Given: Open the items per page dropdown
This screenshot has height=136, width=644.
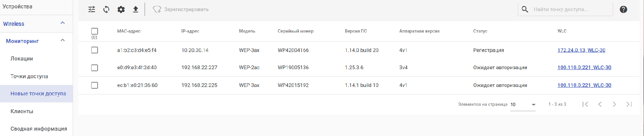Looking at the screenshot, I should tap(523, 105).
